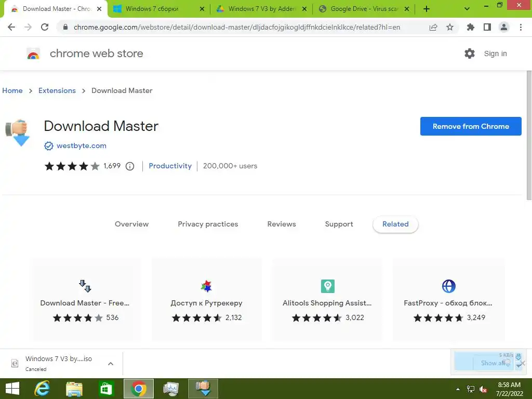Image resolution: width=532 pixels, height=399 pixels.
Task: Click the network tray icon
Action: click(x=471, y=389)
